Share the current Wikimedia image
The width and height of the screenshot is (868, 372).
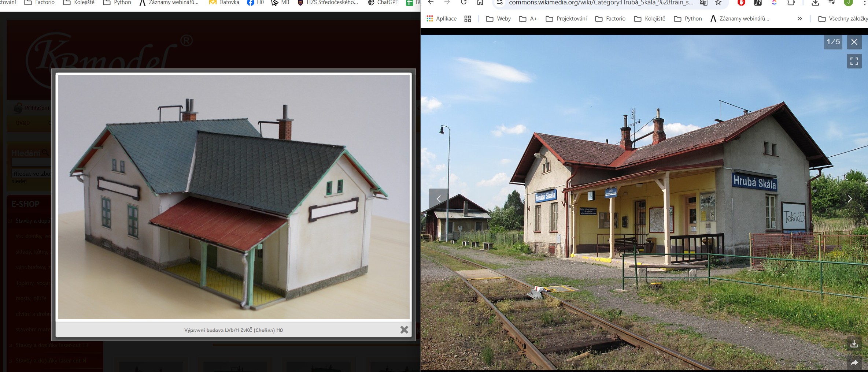coord(854,362)
